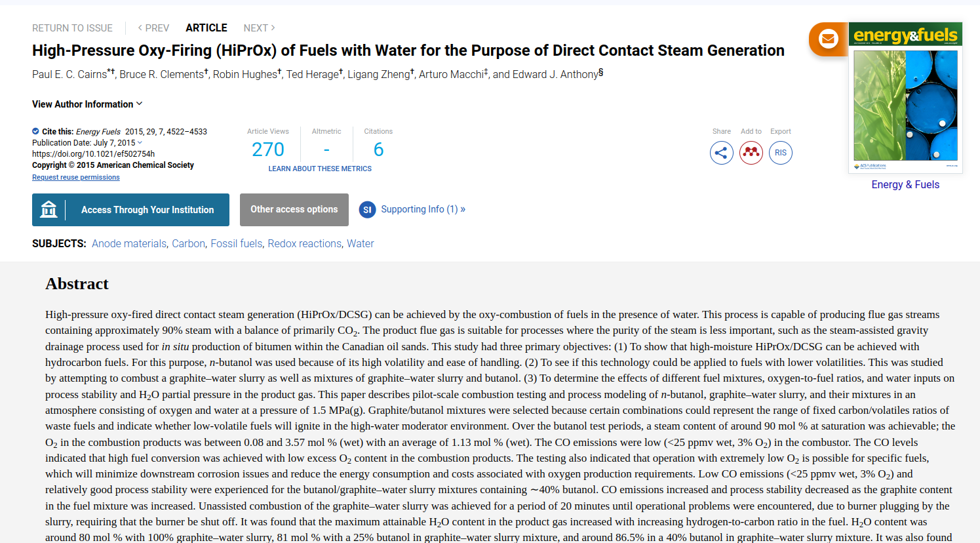Viewport: 980px width, 543px height.
Task: Go to previous article with PREV arrow
Action: coord(153,28)
